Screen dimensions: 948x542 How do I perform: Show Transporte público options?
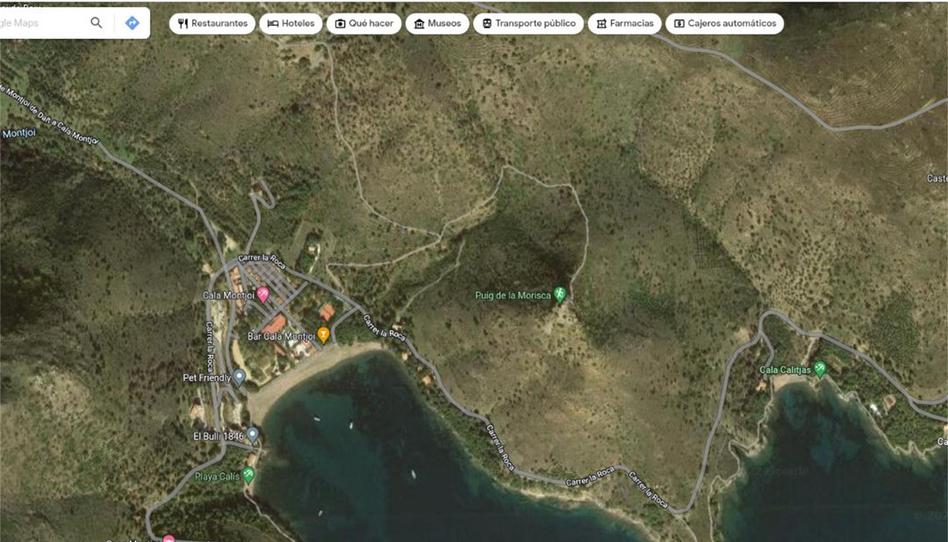[x=528, y=23]
